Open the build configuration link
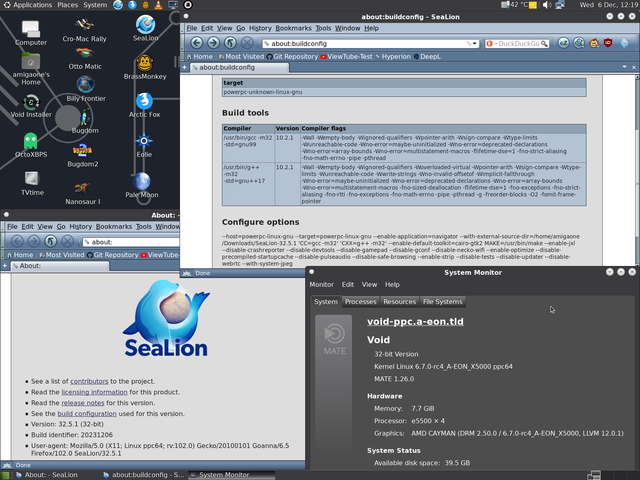 87,413
